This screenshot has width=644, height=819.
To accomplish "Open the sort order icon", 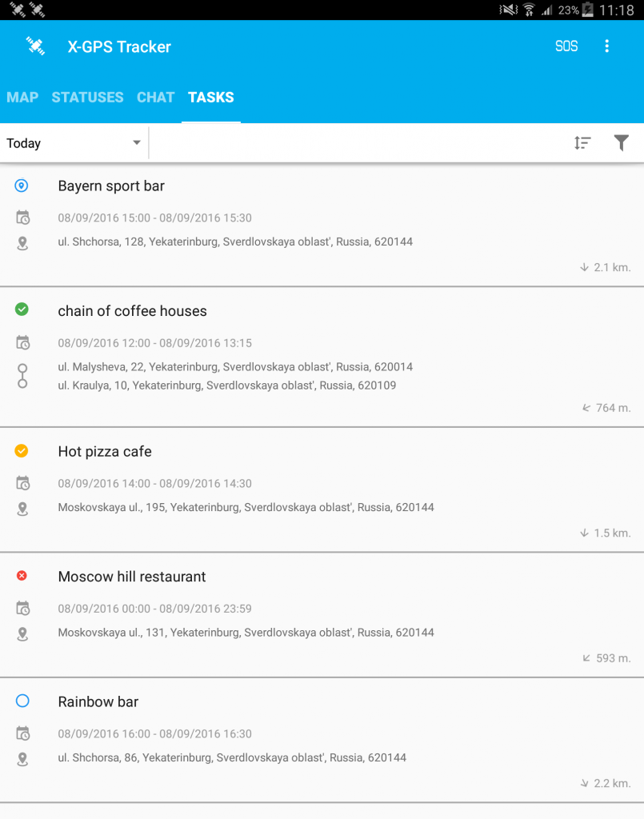I will pos(582,143).
